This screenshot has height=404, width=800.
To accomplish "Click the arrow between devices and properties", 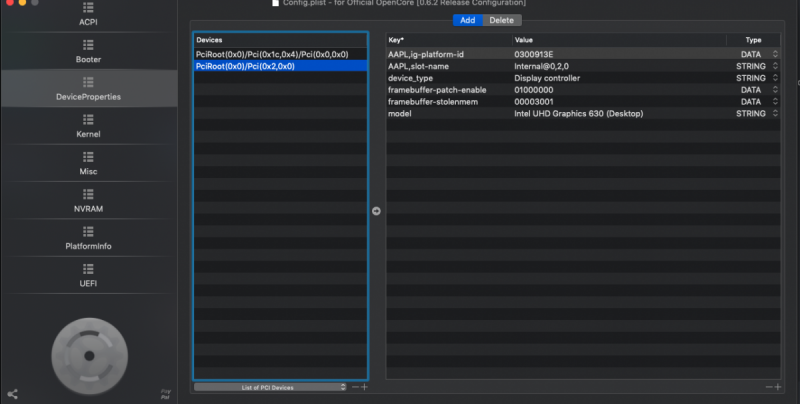I will click(x=376, y=211).
